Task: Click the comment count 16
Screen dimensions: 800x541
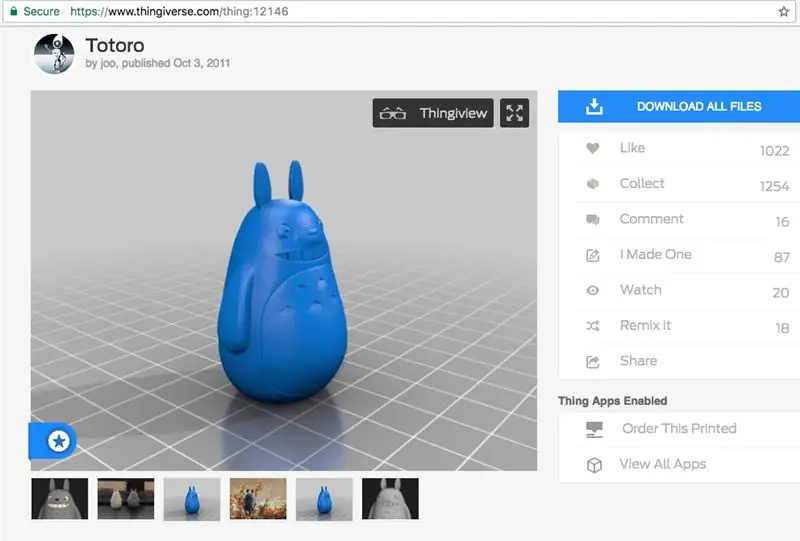Action: coord(782,222)
